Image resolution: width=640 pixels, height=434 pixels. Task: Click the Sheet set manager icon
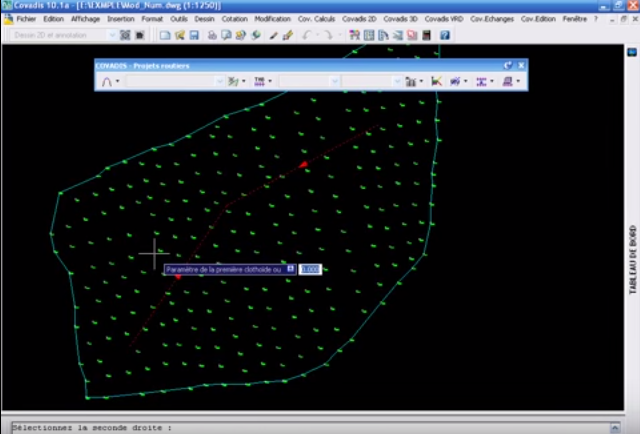[x=398, y=35]
